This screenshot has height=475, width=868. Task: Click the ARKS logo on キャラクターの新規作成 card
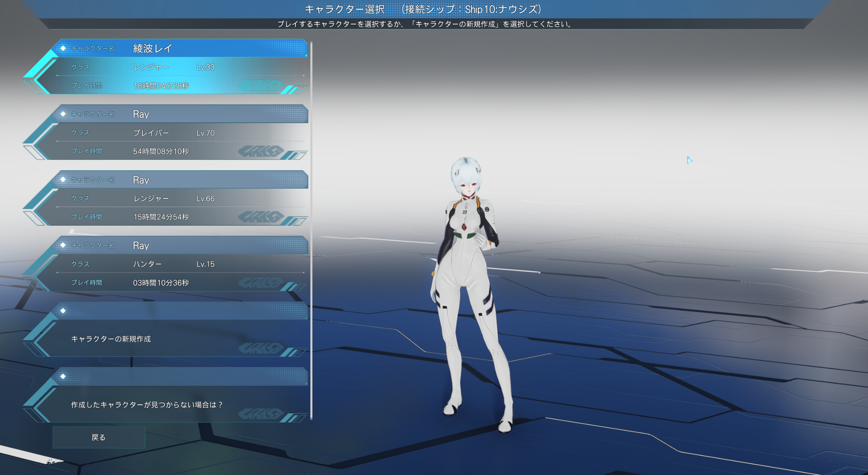pyautogui.click(x=261, y=348)
